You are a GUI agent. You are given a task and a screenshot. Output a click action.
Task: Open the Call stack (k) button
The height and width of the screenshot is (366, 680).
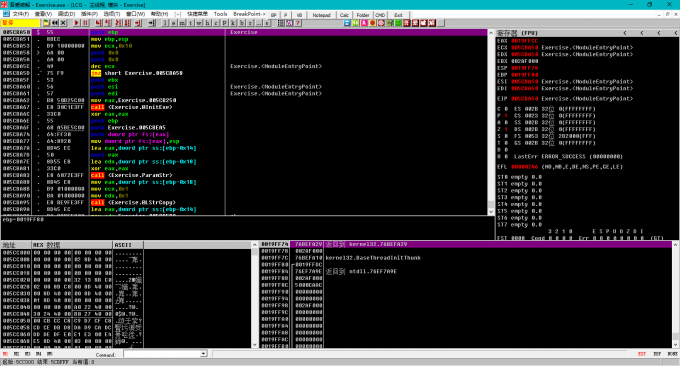point(233,23)
